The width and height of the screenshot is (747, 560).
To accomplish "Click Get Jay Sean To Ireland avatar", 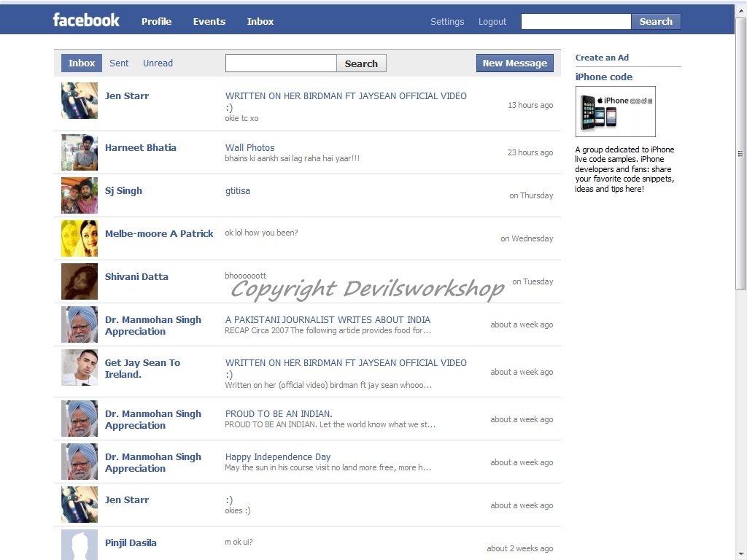I will point(80,367).
